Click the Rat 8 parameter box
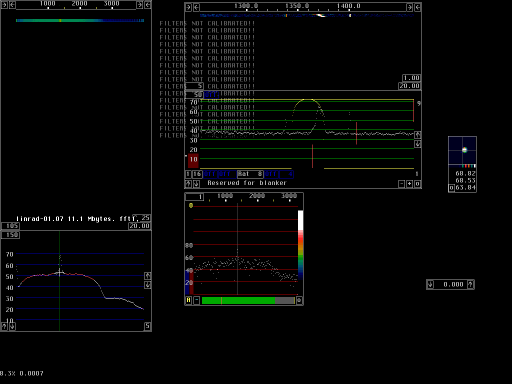 click(x=250, y=174)
